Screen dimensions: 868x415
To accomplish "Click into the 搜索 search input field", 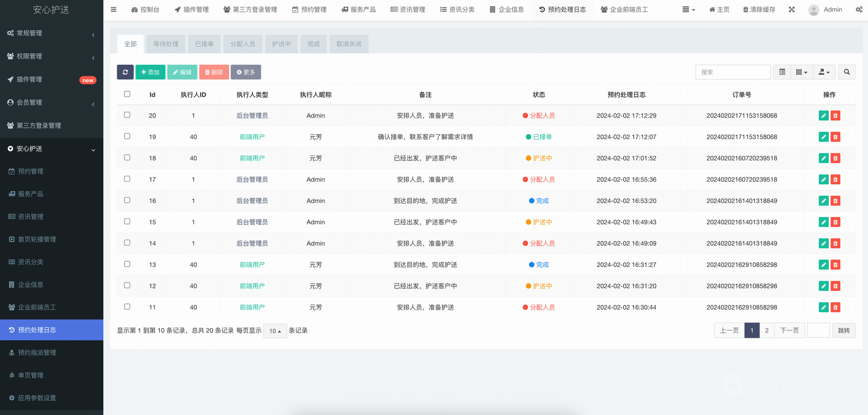I will [732, 72].
